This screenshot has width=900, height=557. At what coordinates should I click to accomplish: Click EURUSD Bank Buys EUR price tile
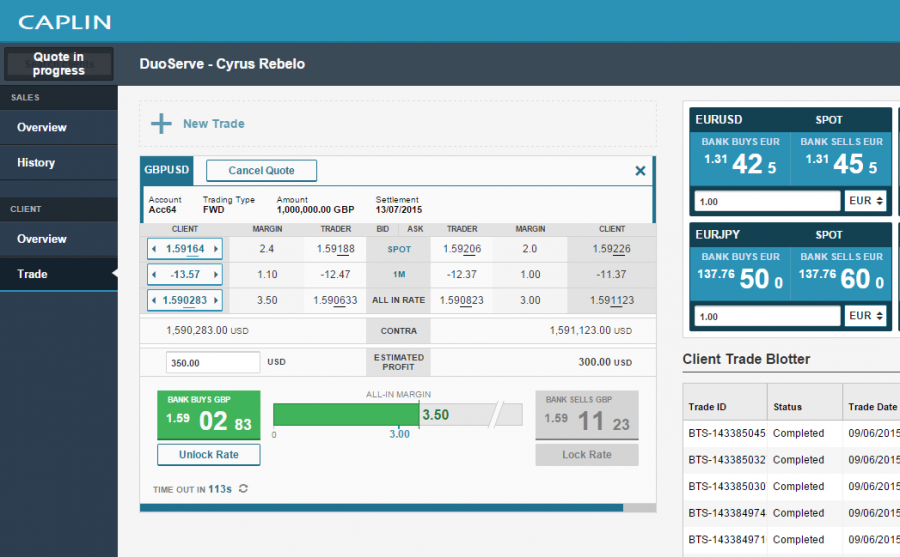pos(740,159)
